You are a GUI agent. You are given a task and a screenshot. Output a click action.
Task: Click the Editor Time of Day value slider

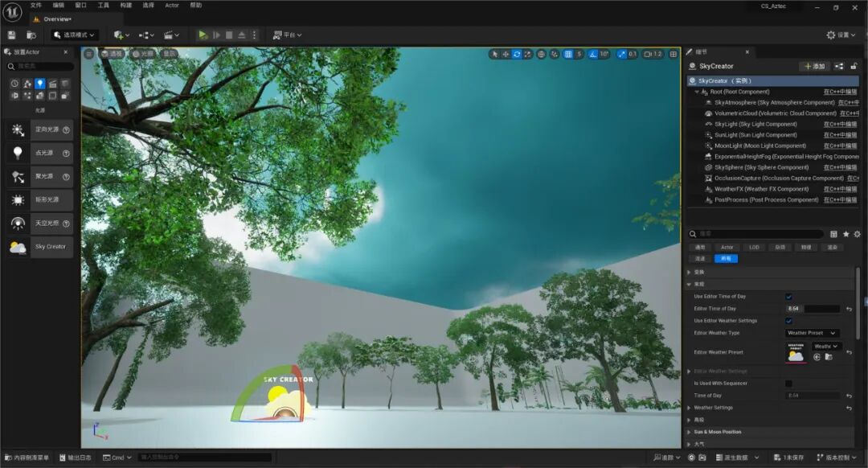coord(812,309)
